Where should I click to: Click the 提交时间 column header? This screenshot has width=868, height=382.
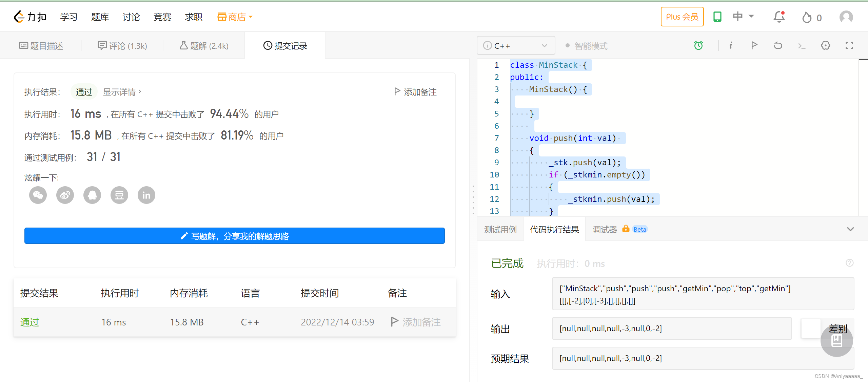[x=320, y=293]
